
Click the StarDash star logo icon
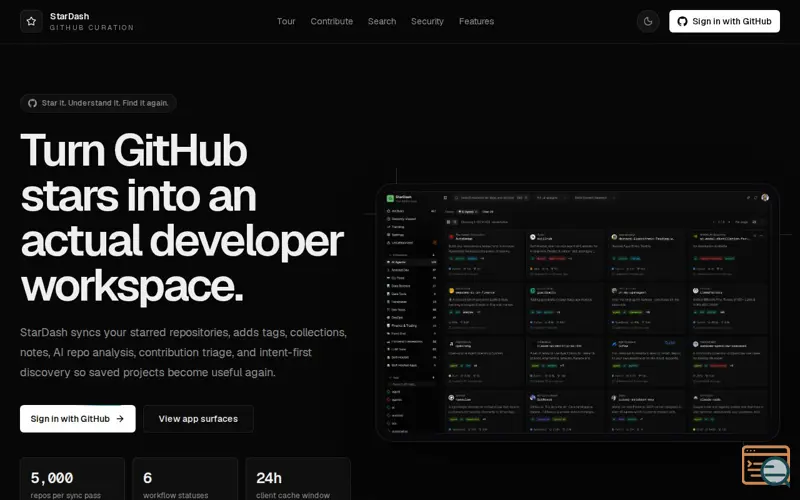coord(31,21)
